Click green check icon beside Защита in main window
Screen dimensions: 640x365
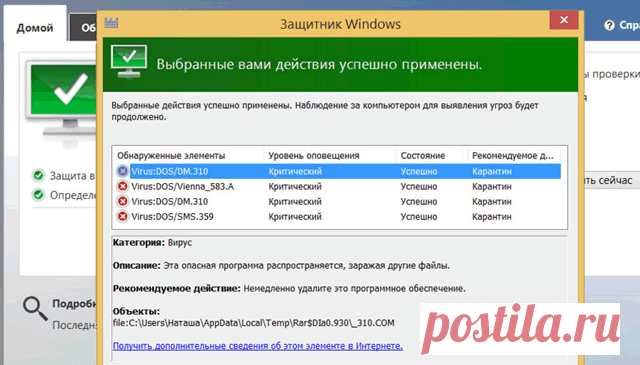tap(38, 176)
